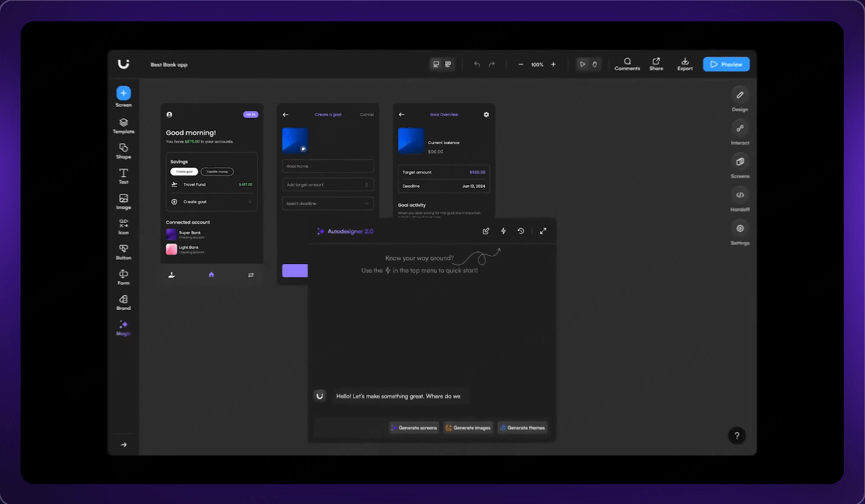865x504 pixels.
Task: Open the Screens tab in the right panel
Action: 740,162
